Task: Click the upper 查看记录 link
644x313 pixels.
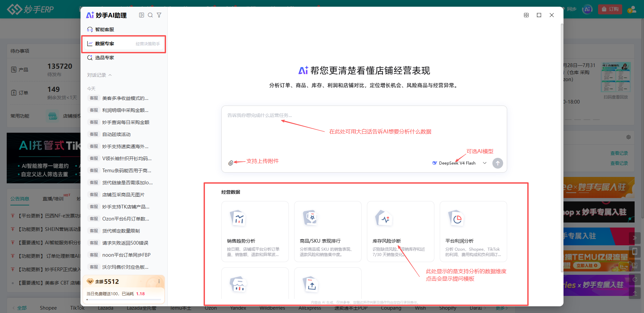Action: click(619, 153)
